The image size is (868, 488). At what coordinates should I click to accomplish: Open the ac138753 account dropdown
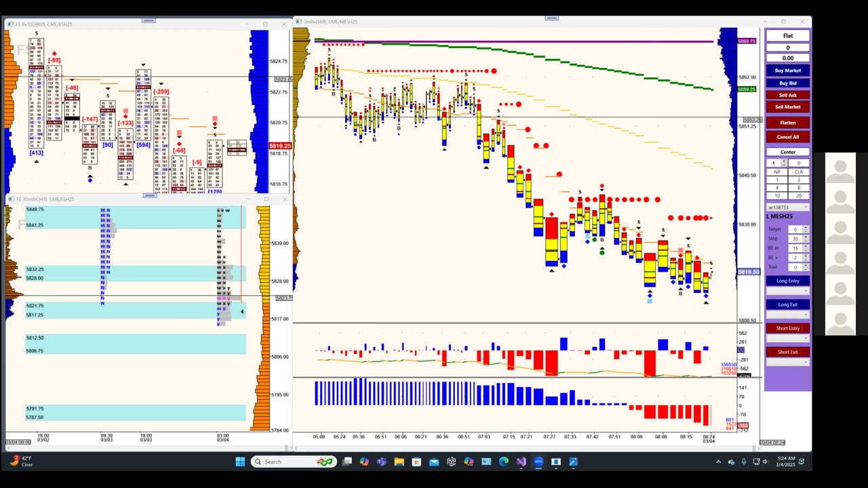tap(787, 207)
